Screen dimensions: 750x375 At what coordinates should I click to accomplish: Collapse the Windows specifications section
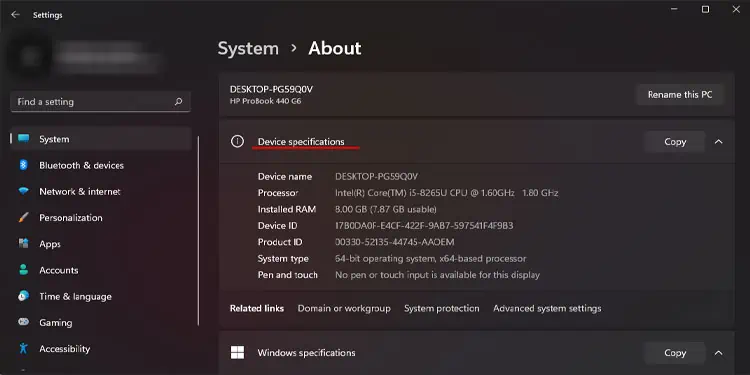point(718,353)
